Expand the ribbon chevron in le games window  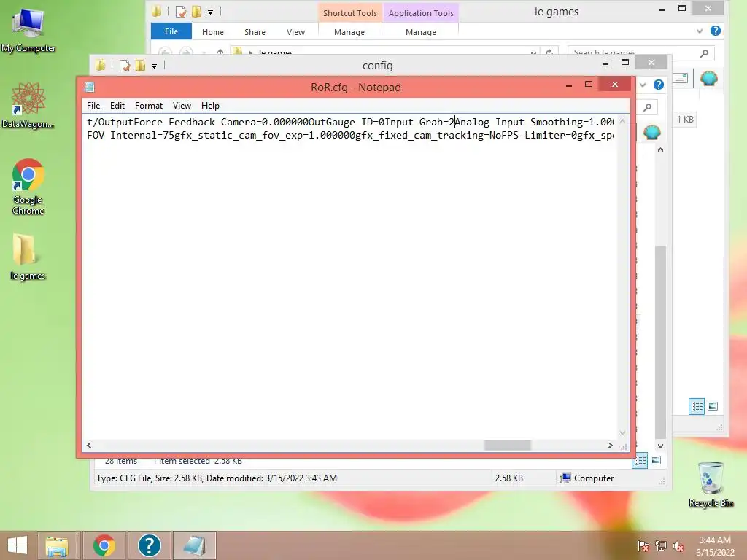(x=700, y=31)
